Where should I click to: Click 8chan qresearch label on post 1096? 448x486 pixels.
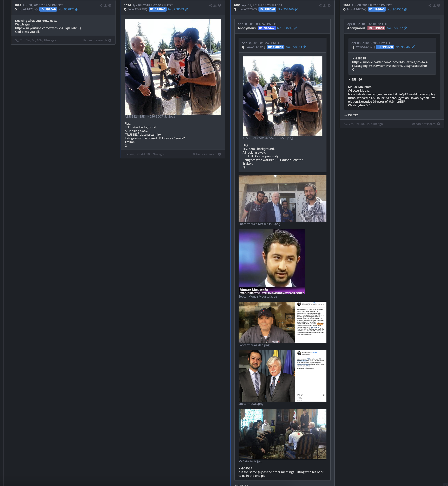coord(424,124)
